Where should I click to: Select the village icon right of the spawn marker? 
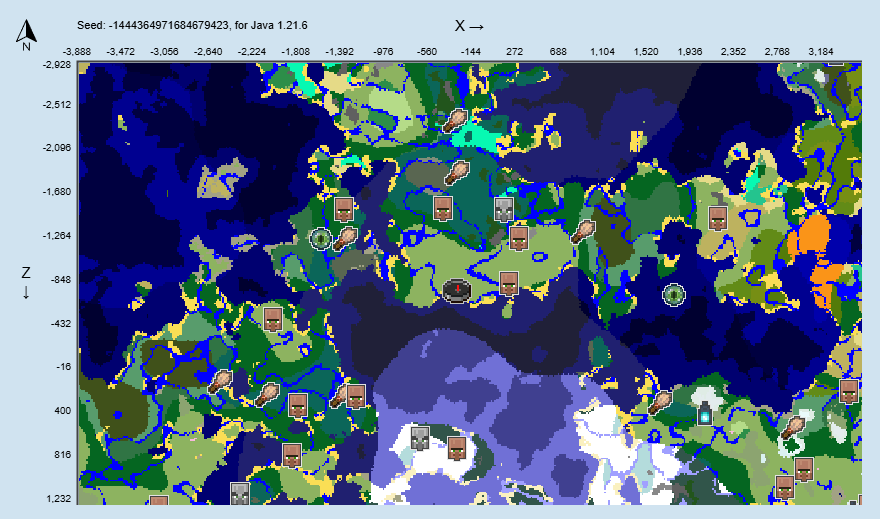coord(509,283)
